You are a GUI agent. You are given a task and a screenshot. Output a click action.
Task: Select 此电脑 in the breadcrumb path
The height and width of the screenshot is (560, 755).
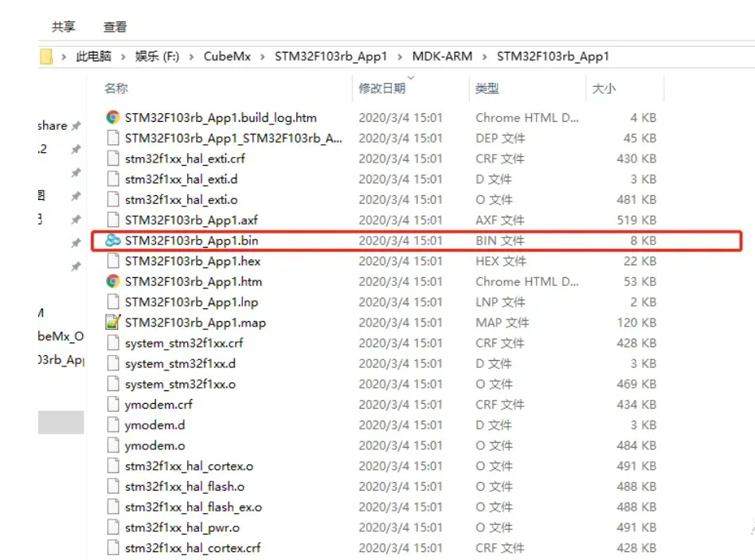(x=93, y=57)
